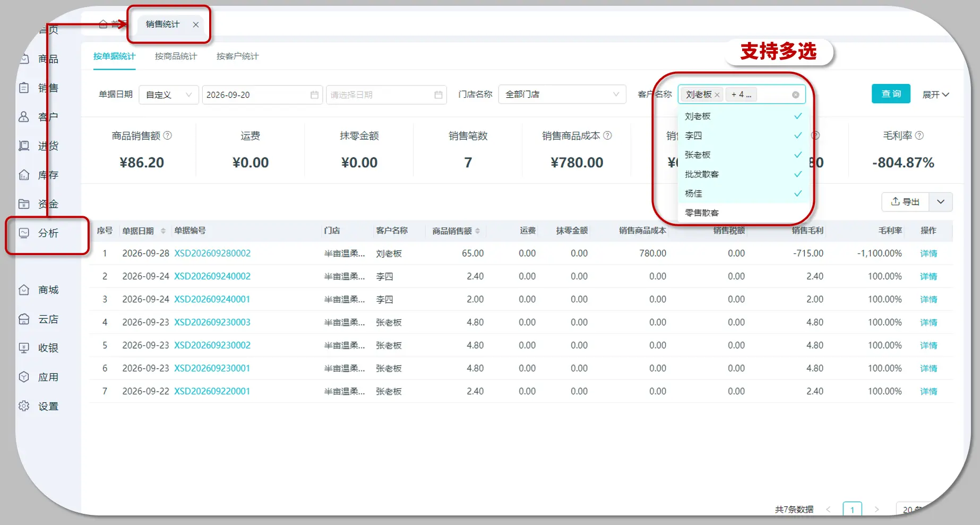Open the 分析 sidebar menu icon

pyautogui.click(x=24, y=233)
